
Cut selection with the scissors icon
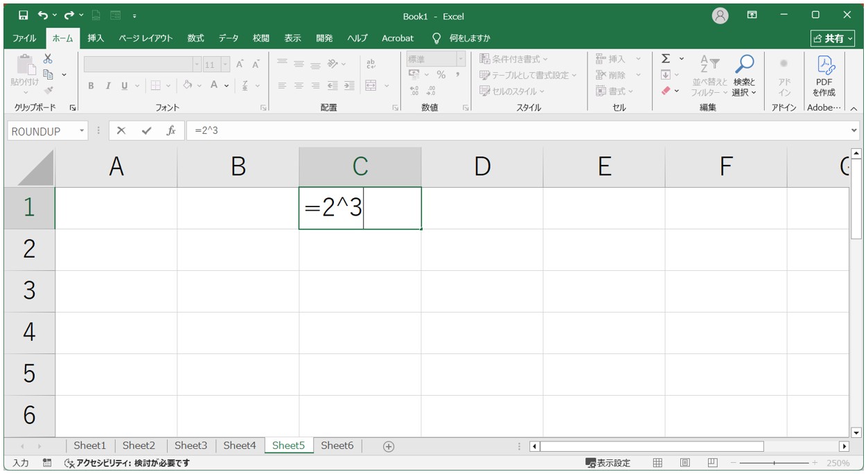click(x=48, y=59)
